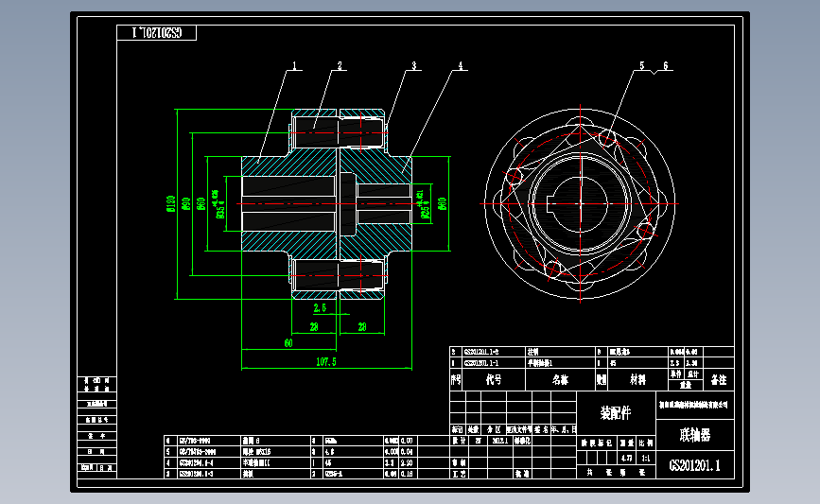Select the 4.77 weight value
Screen dimensions: 820x504
click(626, 458)
